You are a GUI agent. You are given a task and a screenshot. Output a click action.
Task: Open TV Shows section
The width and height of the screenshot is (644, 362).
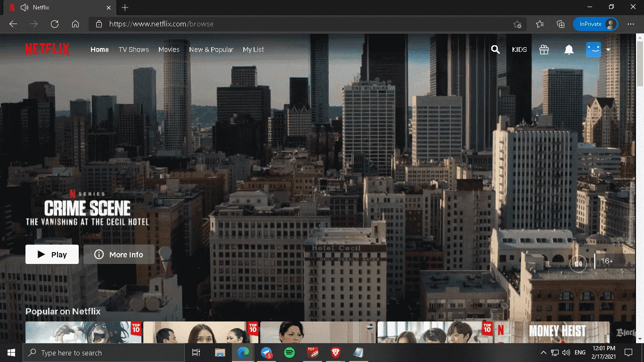pyautogui.click(x=133, y=49)
